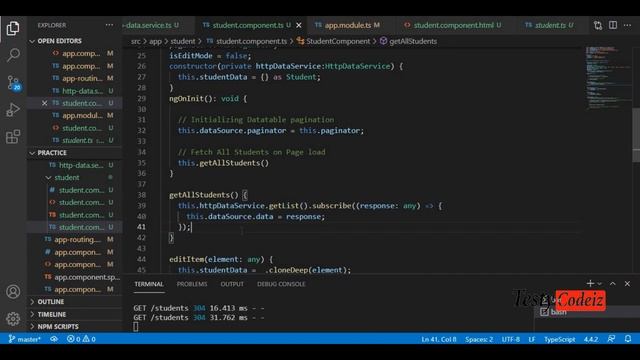Screen dimensions: 640x360
Task: Open the Problems panel tab
Action: pos(192,284)
